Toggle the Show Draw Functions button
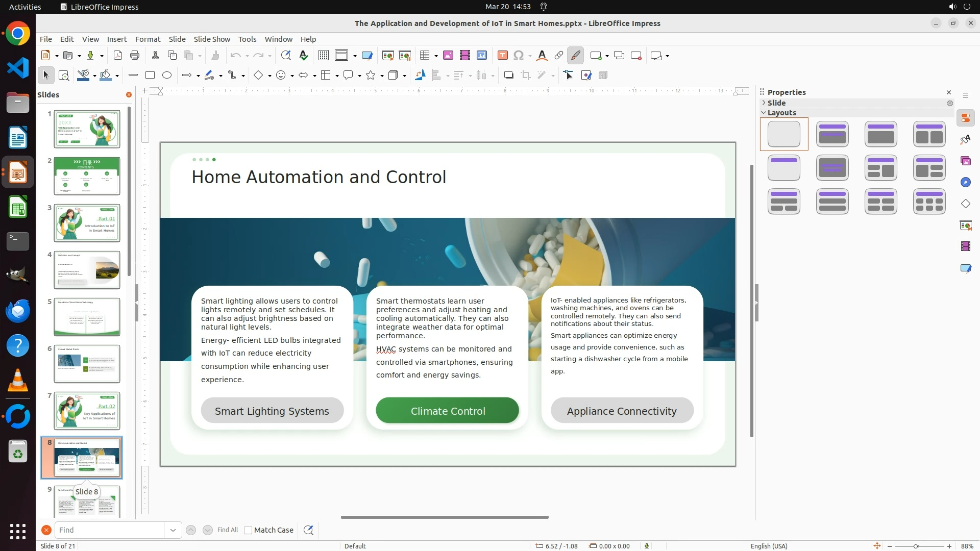980x551 pixels. (575, 56)
